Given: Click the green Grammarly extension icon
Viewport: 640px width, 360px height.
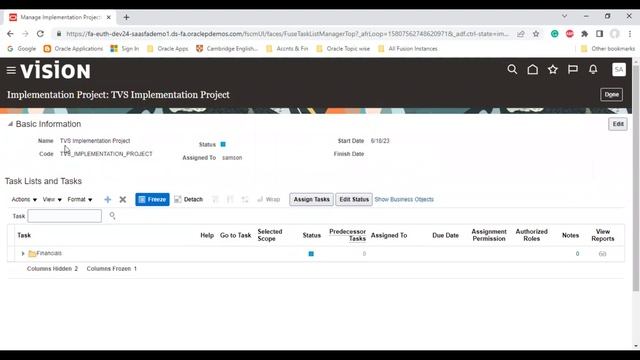Looking at the screenshot, I should coord(554,34).
